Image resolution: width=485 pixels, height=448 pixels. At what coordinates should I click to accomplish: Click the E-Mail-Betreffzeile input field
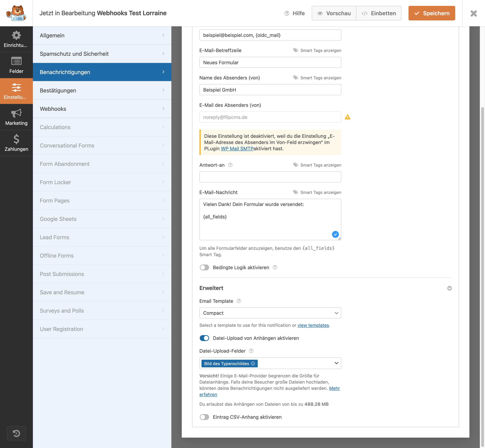pyautogui.click(x=270, y=62)
